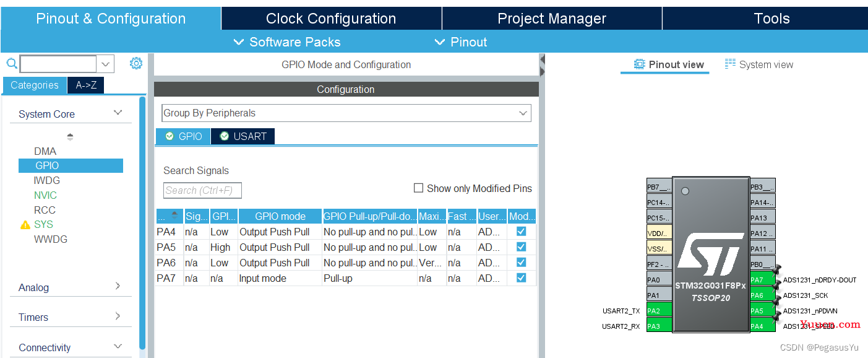The height and width of the screenshot is (358, 868).
Task: Click green pin PA7 on chip
Action: 762,279
